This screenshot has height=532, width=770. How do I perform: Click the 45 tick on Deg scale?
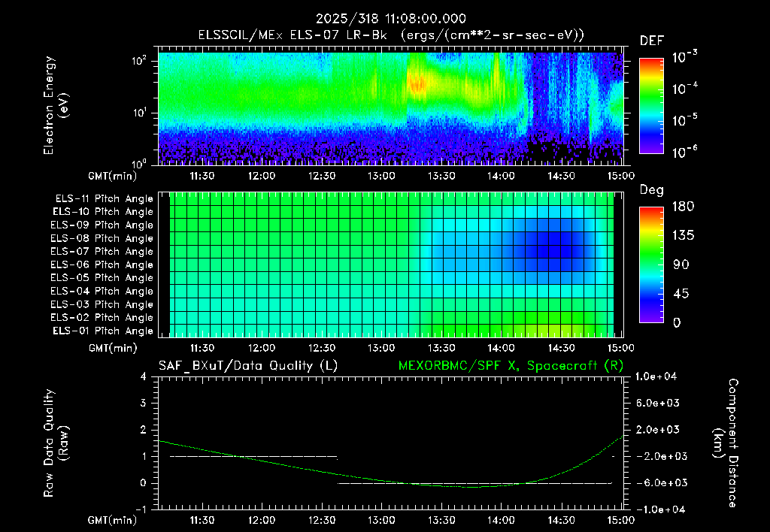pos(680,294)
